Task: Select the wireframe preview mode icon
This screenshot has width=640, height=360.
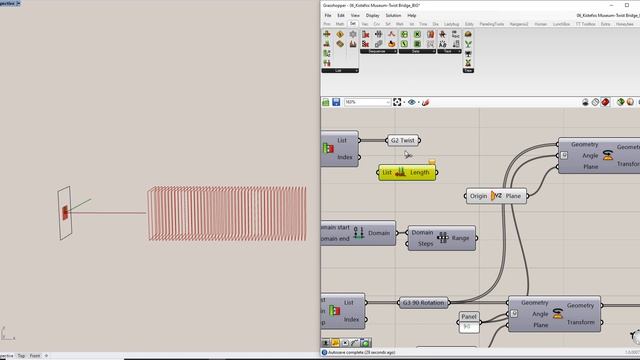Action: pos(595,102)
